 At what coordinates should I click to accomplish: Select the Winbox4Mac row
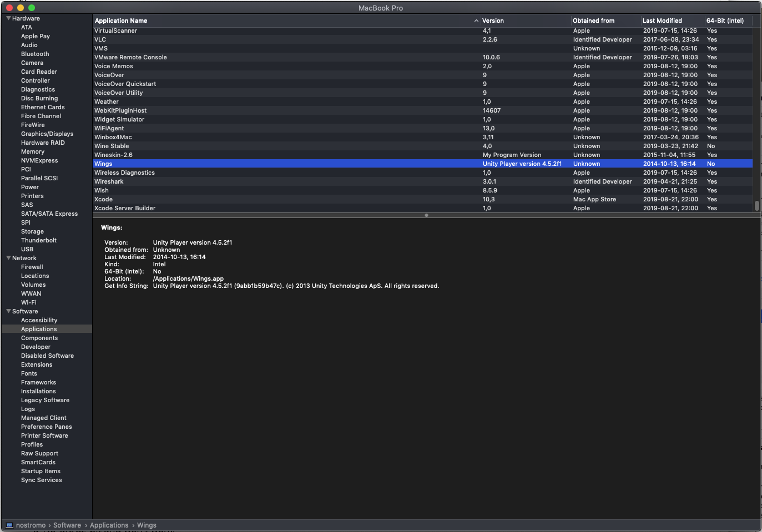coord(422,137)
